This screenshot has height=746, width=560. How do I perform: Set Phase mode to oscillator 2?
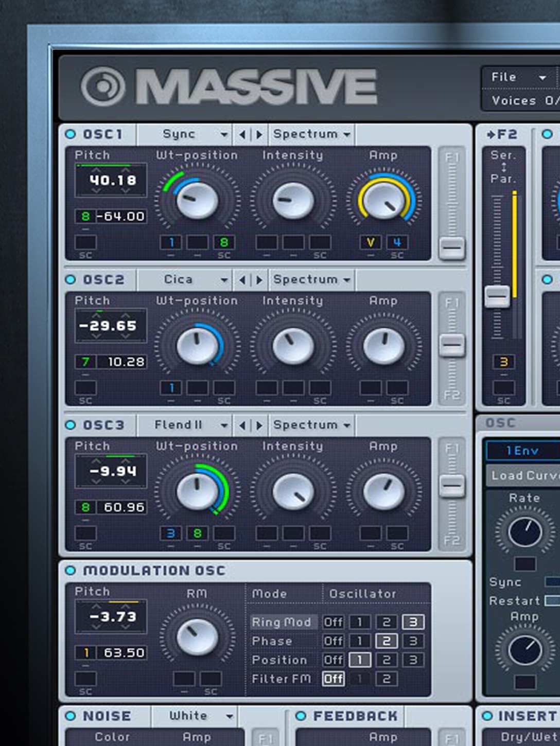click(387, 641)
